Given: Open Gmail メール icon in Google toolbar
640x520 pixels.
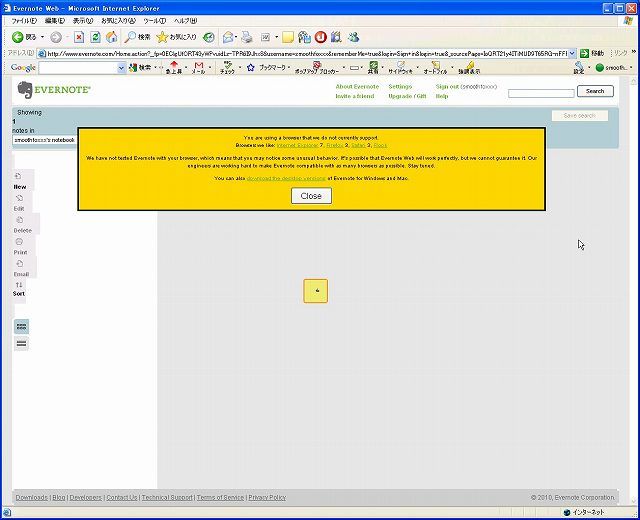Looking at the screenshot, I should click(199, 68).
